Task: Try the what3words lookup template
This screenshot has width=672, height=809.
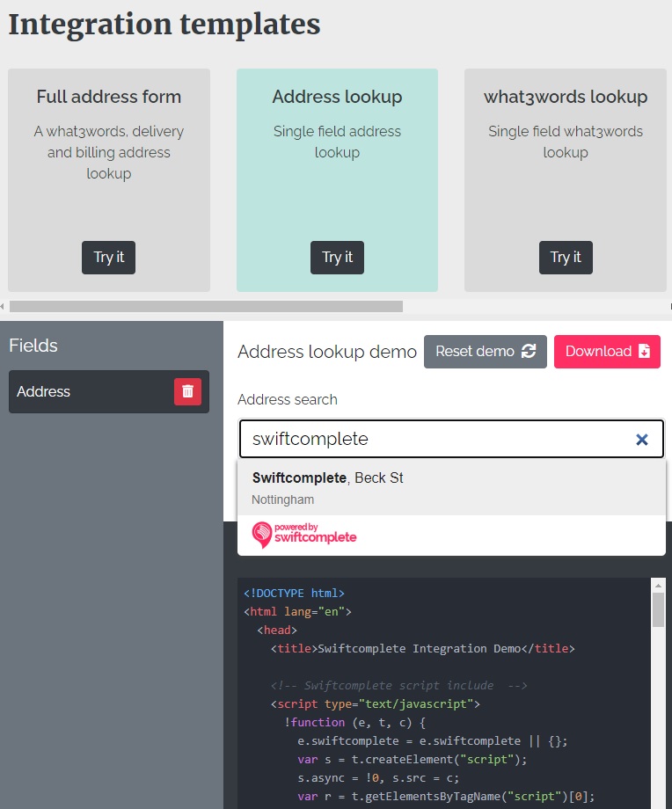Action: [566, 258]
